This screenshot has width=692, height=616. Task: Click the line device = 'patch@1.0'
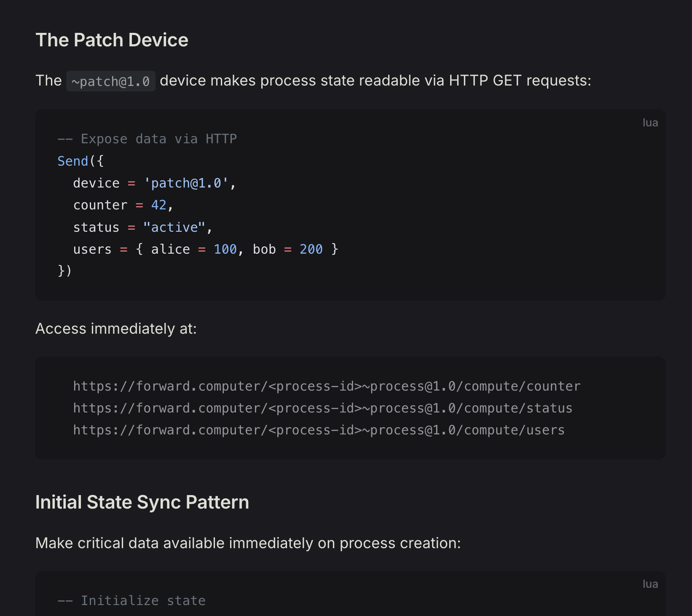[x=154, y=183]
